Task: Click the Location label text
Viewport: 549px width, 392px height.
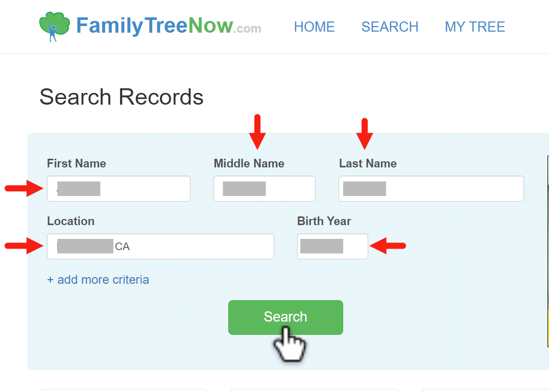Action: click(x=70, y=221)
